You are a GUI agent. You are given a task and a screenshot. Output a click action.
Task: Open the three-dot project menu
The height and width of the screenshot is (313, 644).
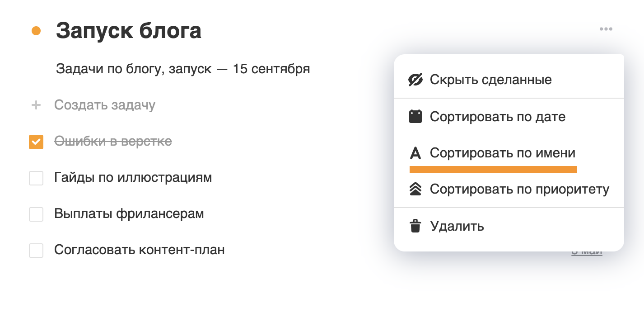coord(606,29)
